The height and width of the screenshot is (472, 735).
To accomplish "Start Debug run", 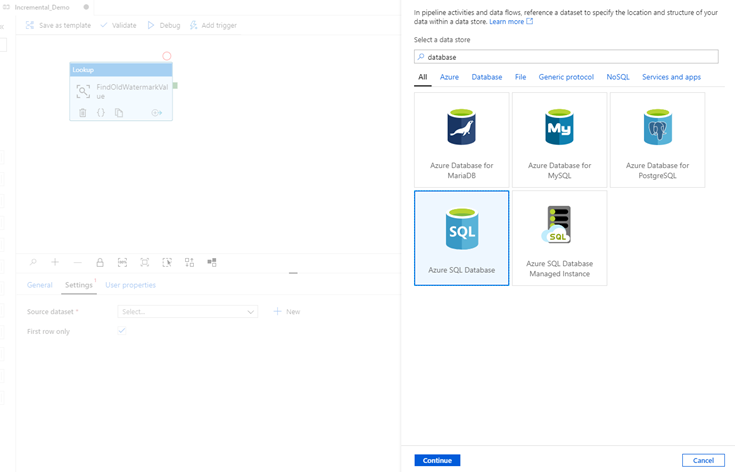I will (164, 25).
